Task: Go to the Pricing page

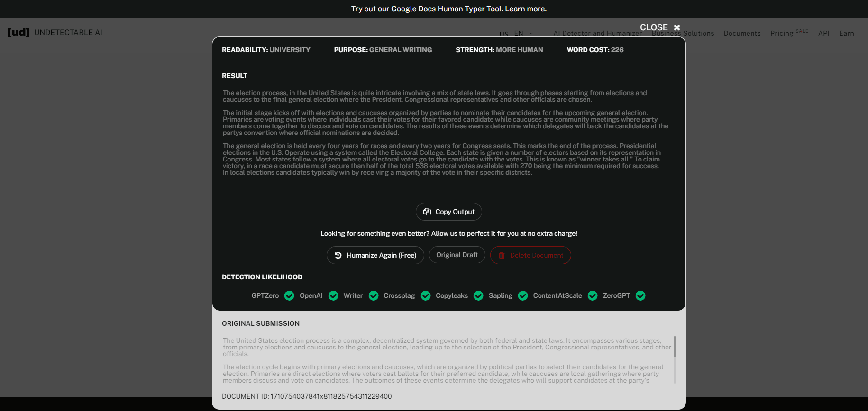Action: pyautogui.click(x=781, y=34)
